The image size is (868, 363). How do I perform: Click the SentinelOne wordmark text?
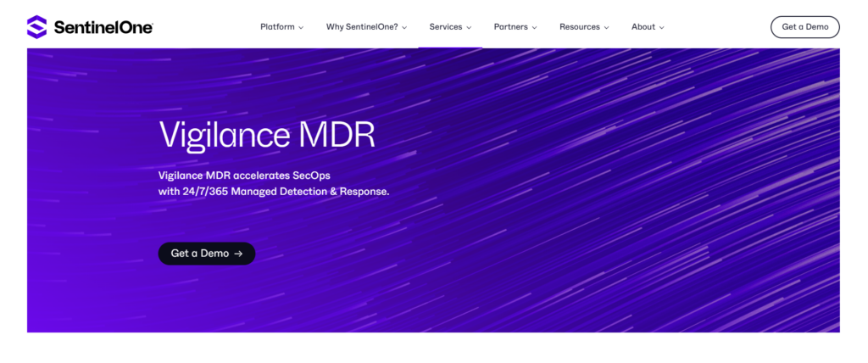(103, 27)
